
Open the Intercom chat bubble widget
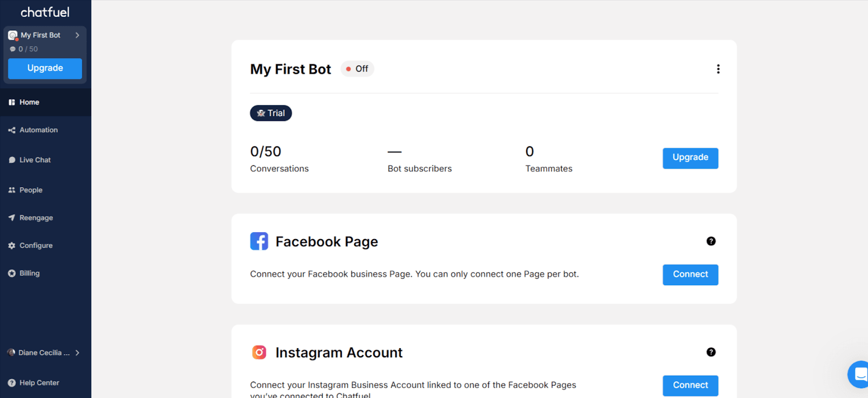(x=859, y=374)
